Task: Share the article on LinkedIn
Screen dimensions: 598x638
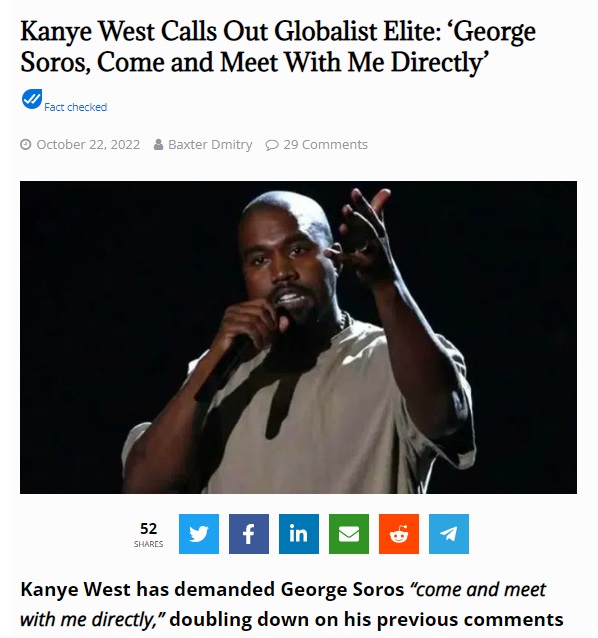Action: click(299, 533)
